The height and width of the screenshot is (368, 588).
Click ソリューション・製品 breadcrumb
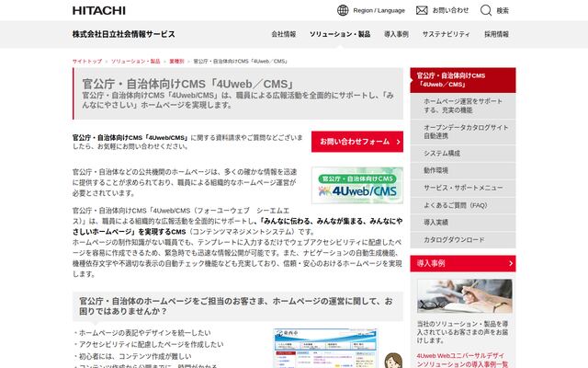[135, 62]
